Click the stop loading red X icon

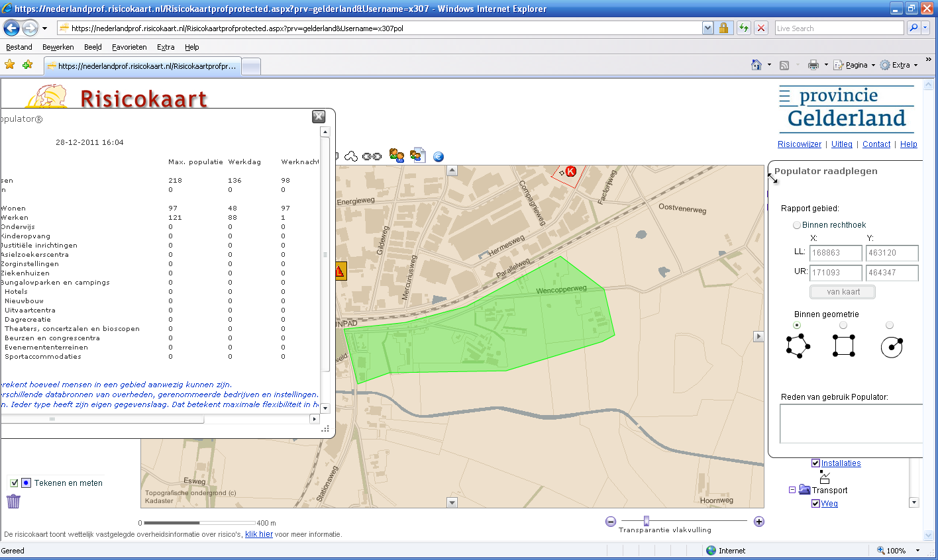tap(762, 28)
